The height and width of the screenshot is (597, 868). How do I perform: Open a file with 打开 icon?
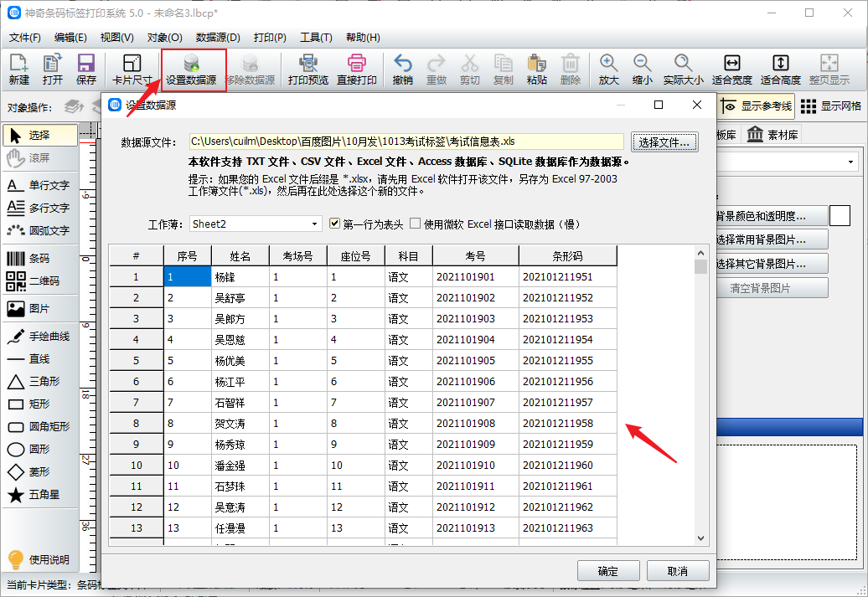53,69
